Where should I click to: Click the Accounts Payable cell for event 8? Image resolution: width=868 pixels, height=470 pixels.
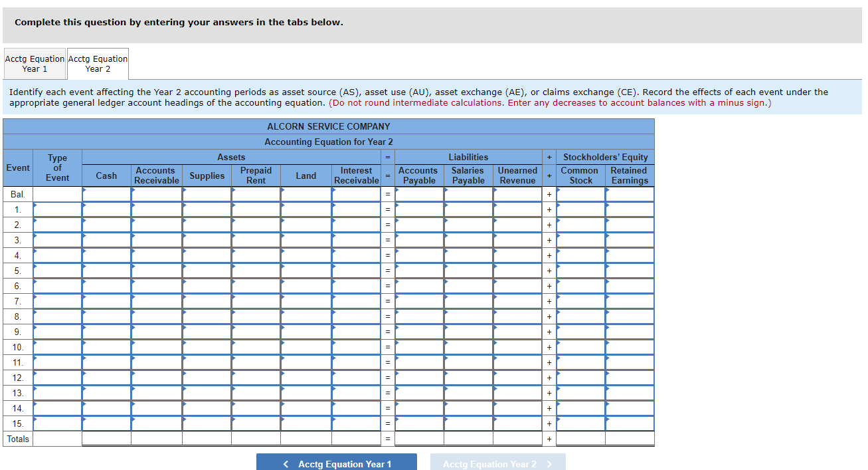coord(419,316)
